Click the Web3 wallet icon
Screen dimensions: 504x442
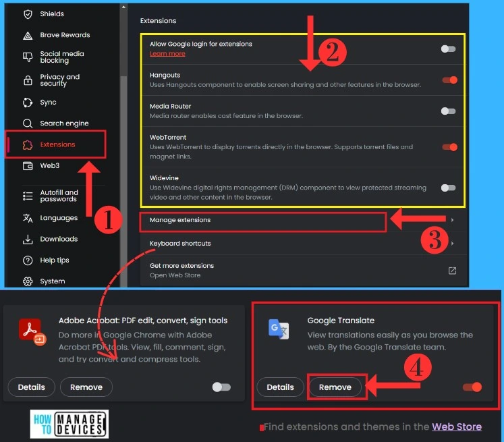[28, 166]
